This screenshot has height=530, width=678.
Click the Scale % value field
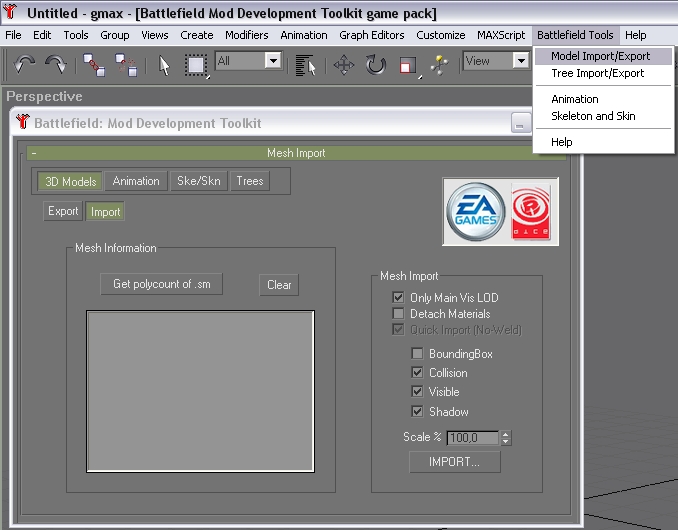472,438
